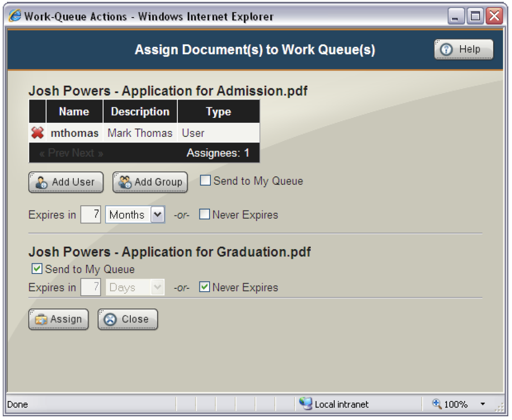Check Send to My Queue for Admission
Image resolution: width=512 pixels, height=420 pixels.
[205, 180]
